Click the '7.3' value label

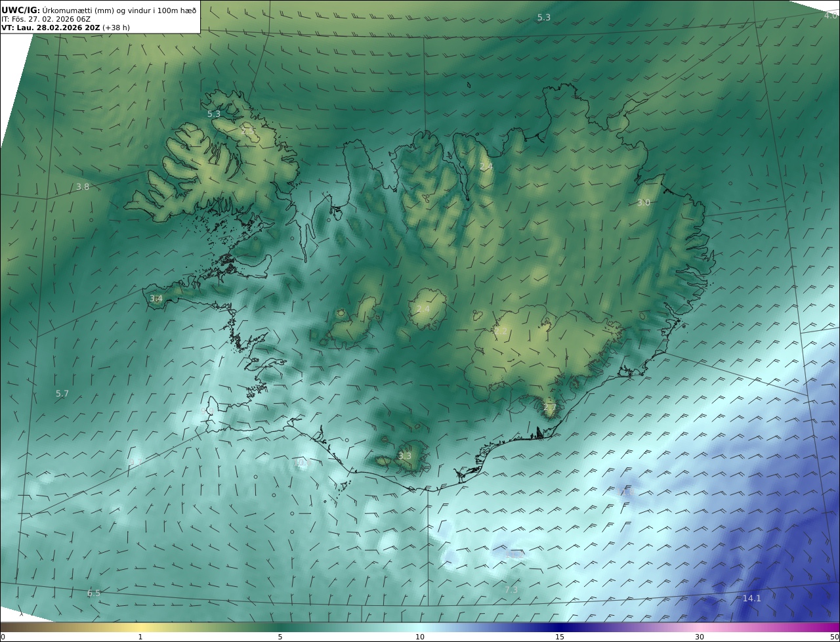click(511, 589)
